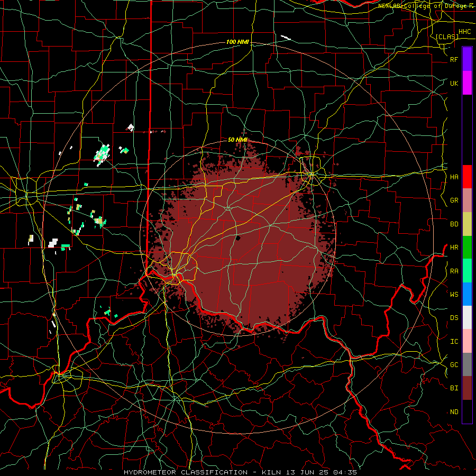
Task: Click the small black hole inside the brown echo
Action: pyautogui.click(x=239, y=238)
